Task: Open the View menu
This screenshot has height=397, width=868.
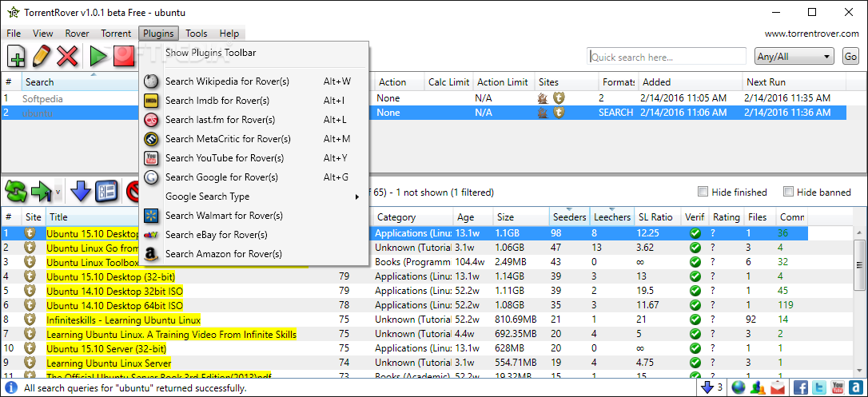Action: 43,34
